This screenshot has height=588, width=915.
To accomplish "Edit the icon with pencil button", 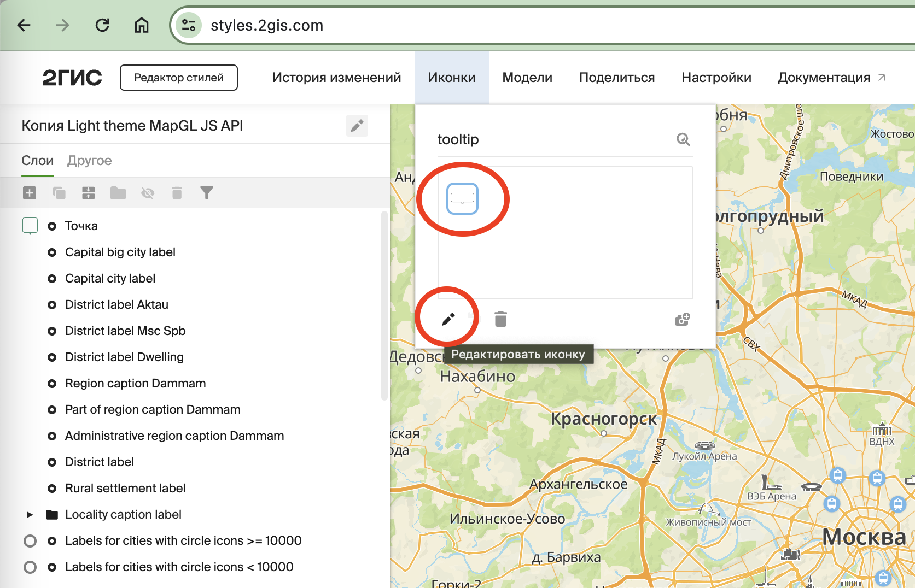I will coord(448,319).
